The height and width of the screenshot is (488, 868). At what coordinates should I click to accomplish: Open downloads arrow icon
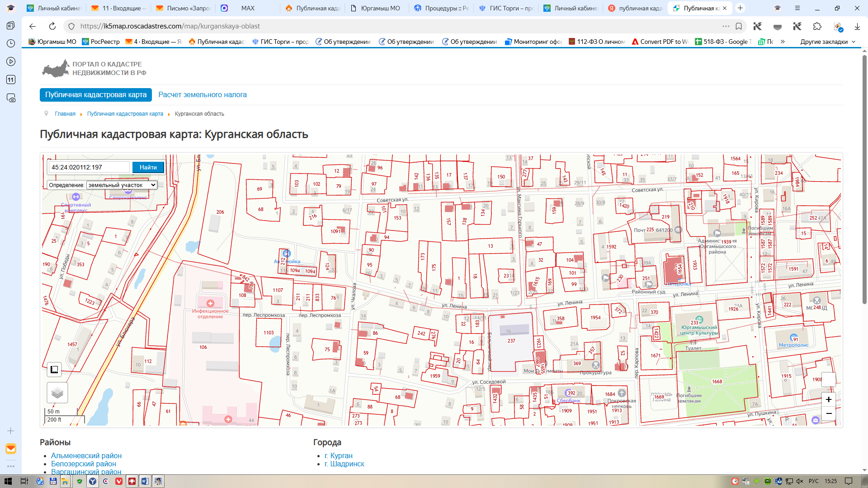click(x=857, y=26)
